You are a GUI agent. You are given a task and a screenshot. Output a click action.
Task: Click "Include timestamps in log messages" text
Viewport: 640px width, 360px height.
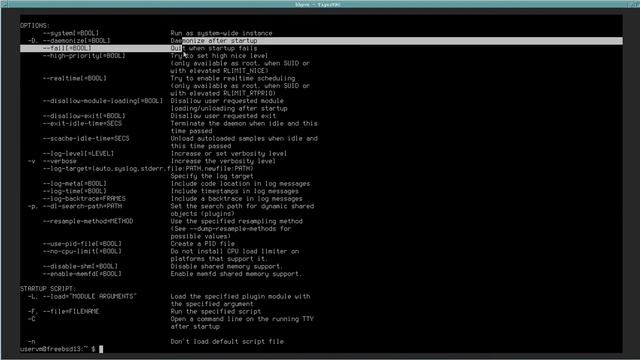[x=234, y=191]
